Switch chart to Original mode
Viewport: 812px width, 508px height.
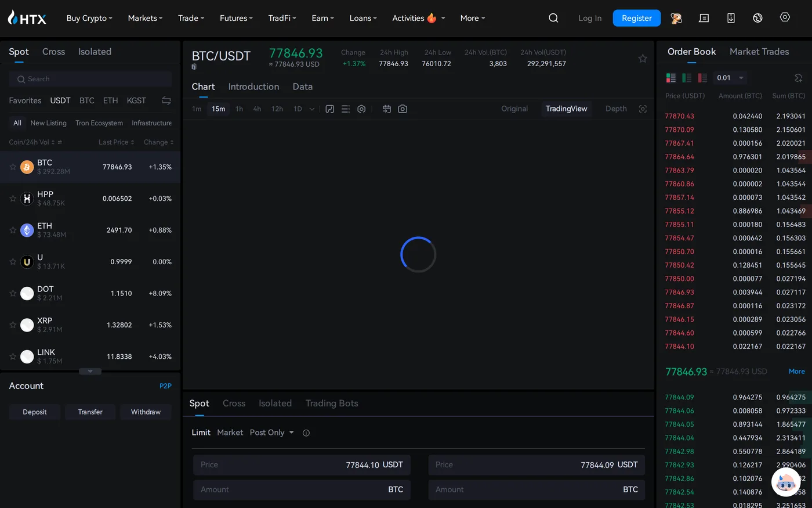(x=514, y=109)
